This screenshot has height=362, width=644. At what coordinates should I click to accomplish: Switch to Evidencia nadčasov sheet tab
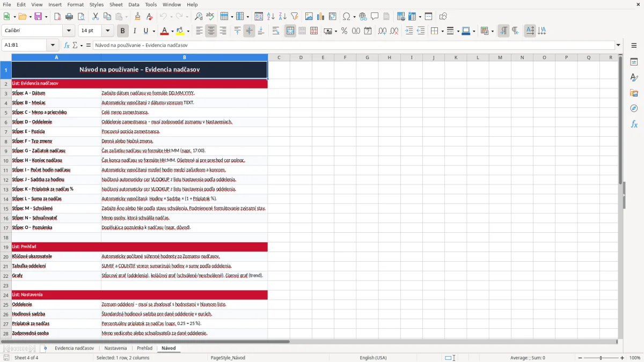(x=75, y=348)
